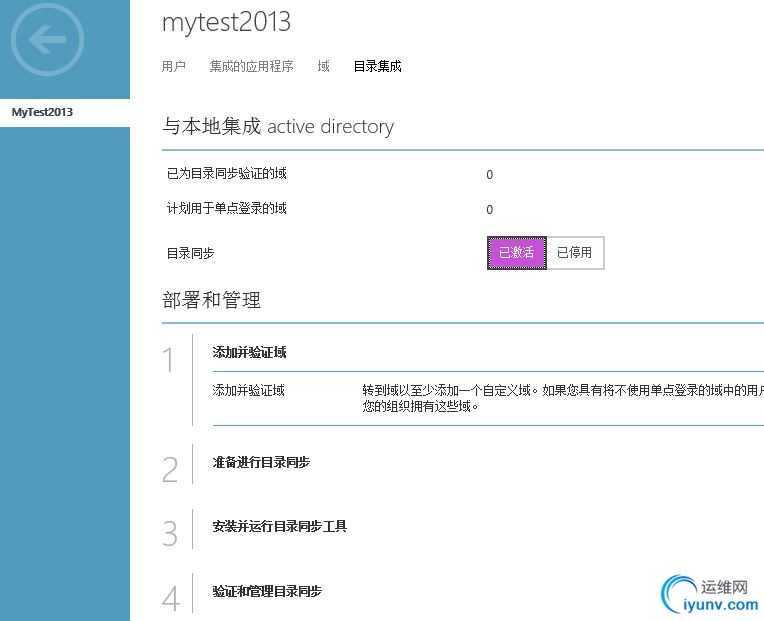Open the 集成的应用程序 tab
The width and height of the screenshot is (764, 621).
click(x=251, y=66)
